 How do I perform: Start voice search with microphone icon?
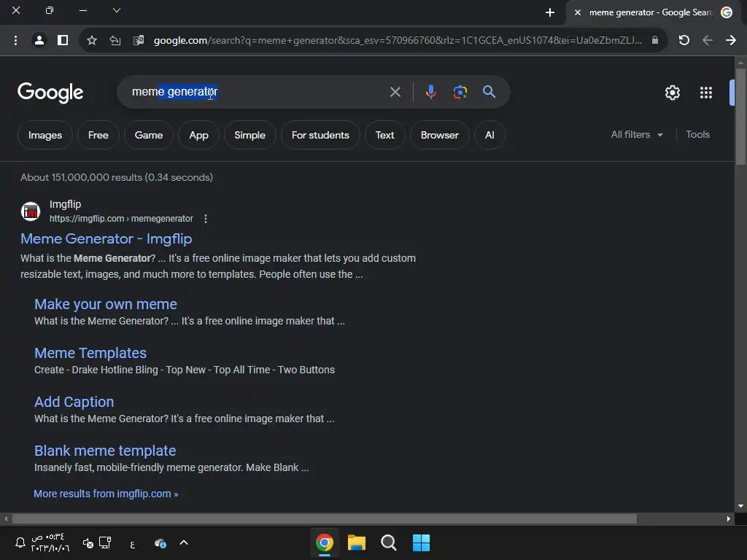[430, 92]
